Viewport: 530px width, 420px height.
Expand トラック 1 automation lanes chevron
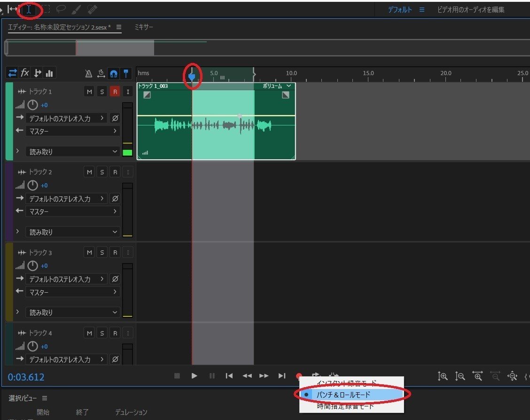17,151
